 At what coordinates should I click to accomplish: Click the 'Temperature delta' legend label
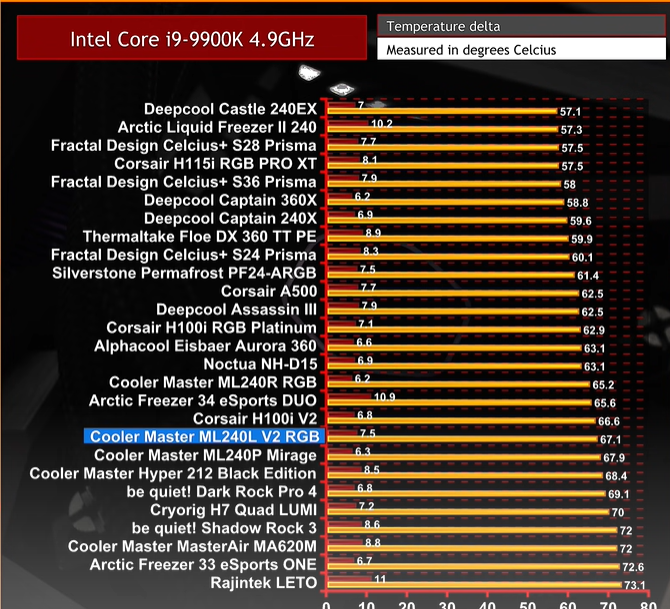point(443,26)
